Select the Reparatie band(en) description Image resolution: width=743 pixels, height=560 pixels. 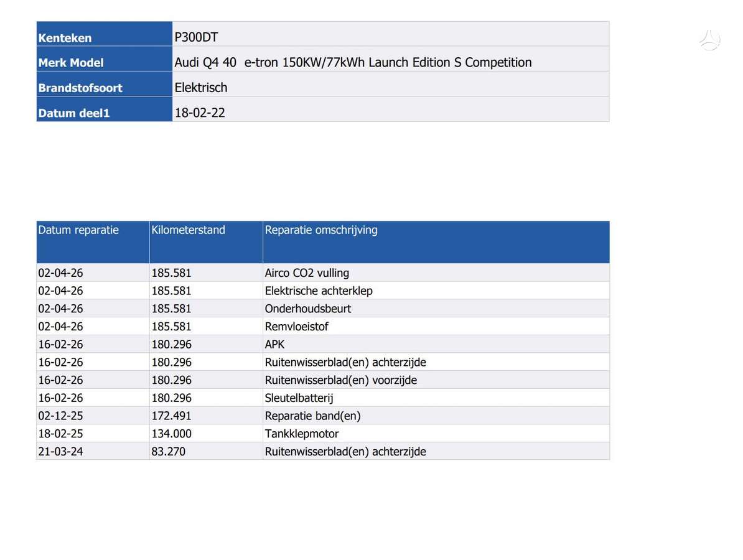click(x=312, y=416)
